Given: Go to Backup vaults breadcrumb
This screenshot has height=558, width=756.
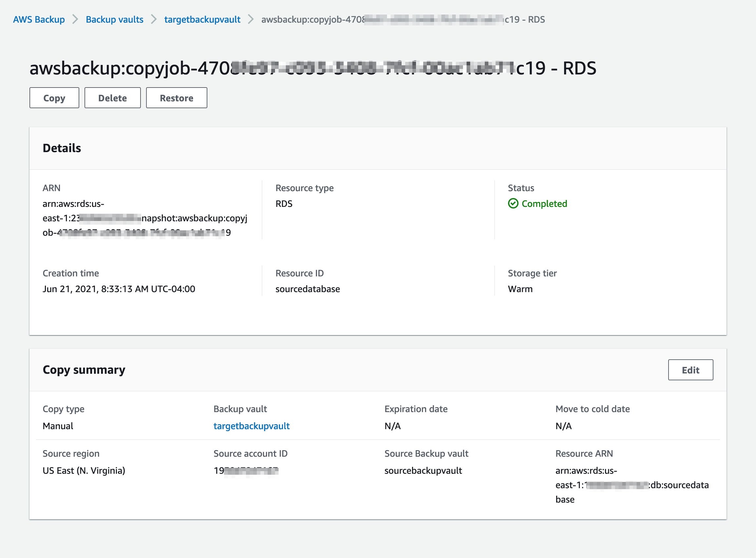Looking at the screenshot, I should coord(114,19).
